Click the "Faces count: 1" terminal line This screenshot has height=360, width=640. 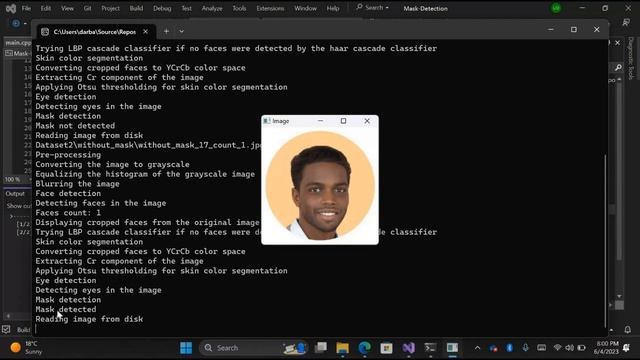pyautogui.click(x=68, y=213)
